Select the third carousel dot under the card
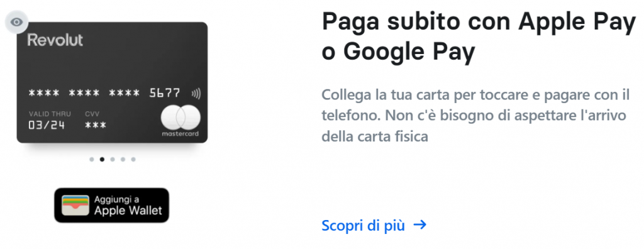The height and width of the screenshot is (249, 644). tap(113, 160)
